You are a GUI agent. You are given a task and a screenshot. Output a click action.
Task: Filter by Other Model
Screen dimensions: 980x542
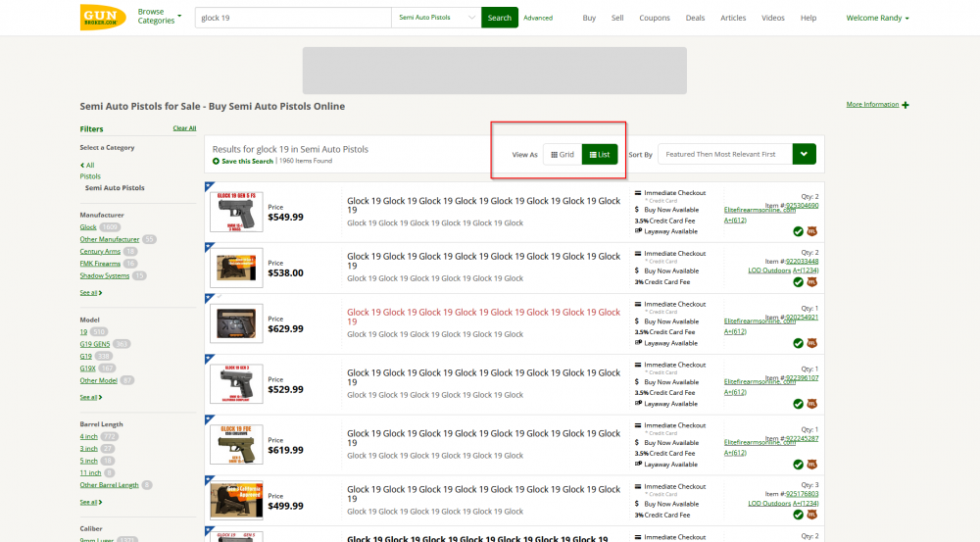98,380
